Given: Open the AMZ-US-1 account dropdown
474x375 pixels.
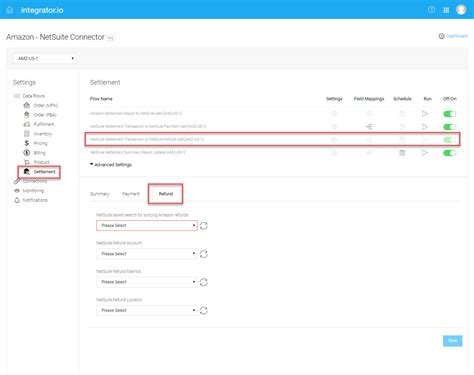Looking at the screenshot, I should click(45, 58).
